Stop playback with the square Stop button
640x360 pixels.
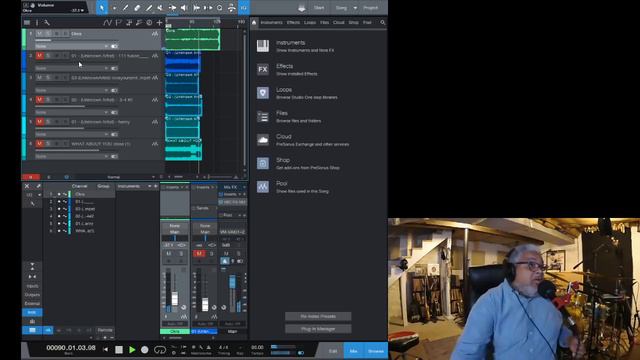pyautogui.click(x=119, y=350)
